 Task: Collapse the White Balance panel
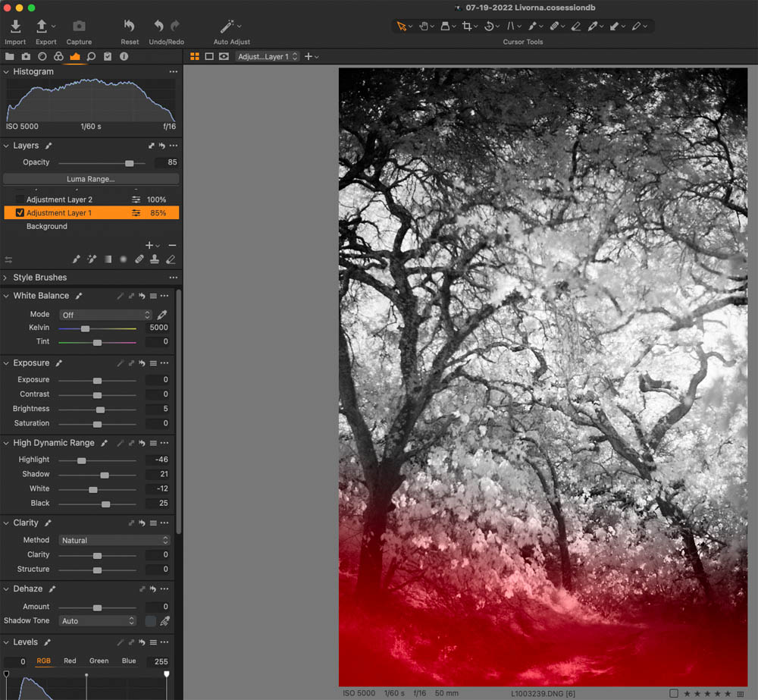(6, 296)
